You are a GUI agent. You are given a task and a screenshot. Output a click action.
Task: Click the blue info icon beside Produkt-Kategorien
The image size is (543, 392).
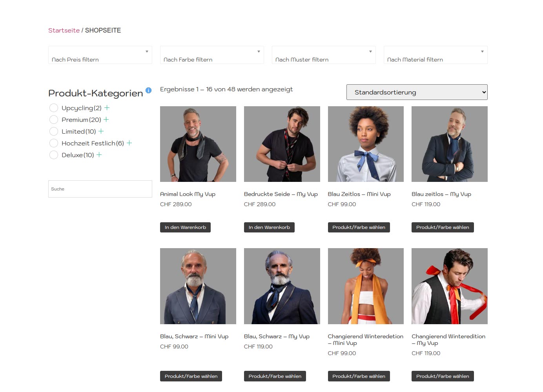pyautogui.click(x=148, y=90)
